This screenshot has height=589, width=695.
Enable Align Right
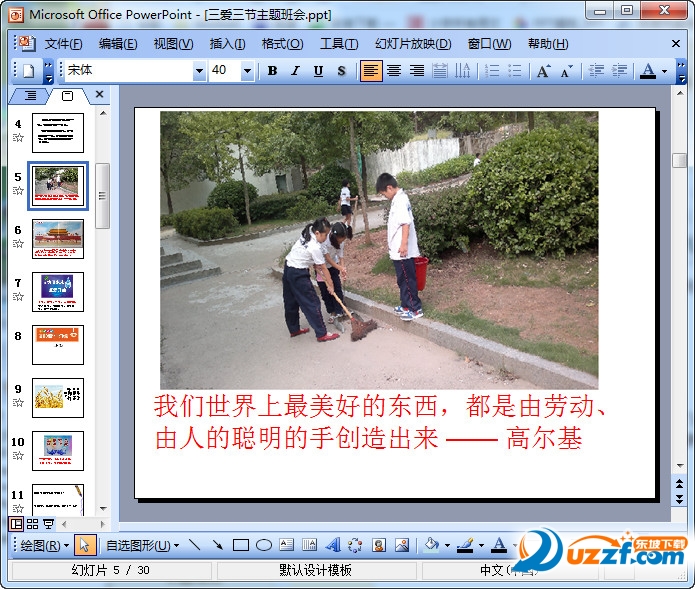pos(417,71)
